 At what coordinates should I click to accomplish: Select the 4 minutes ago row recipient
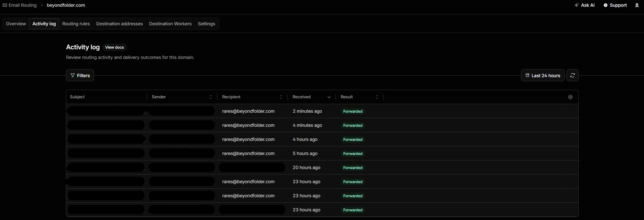click(248, 125)
